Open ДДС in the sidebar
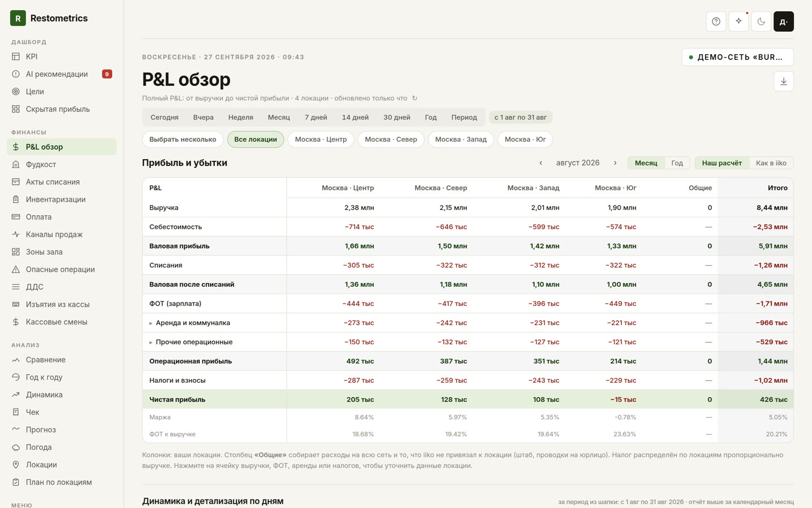This screenshot has width=812, height=508. [x=62, y=287]
